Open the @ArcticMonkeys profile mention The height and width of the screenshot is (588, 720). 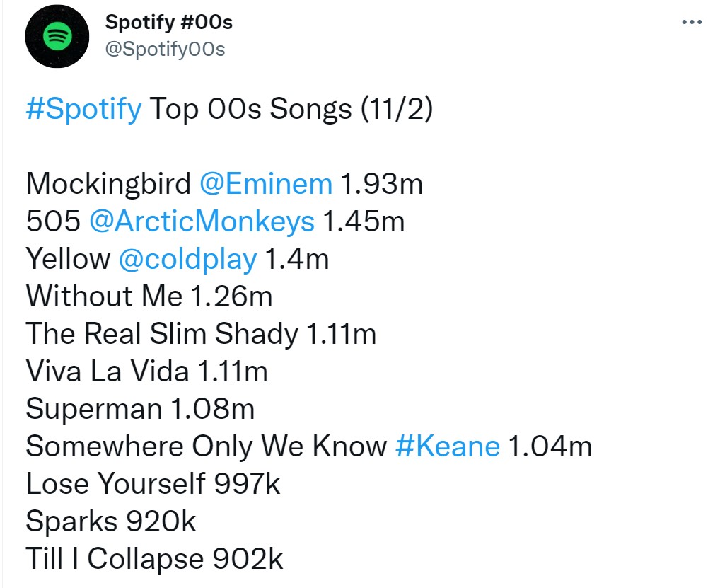tap(202, 221)
